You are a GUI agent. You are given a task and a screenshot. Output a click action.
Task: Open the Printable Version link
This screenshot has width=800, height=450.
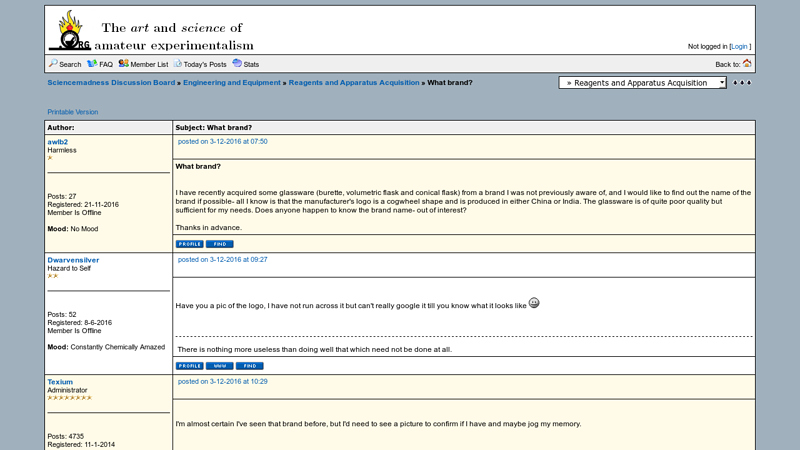73,112
